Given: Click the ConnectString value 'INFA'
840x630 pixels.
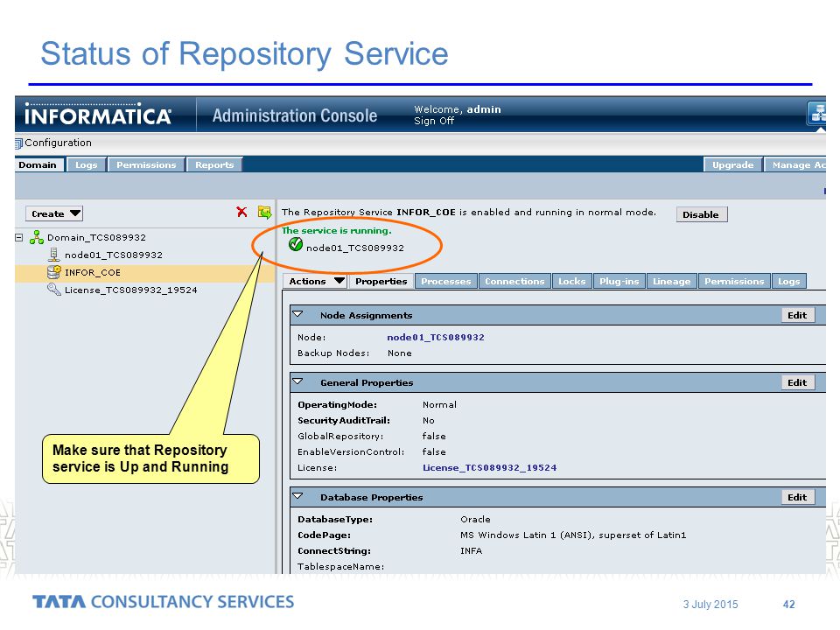Looking at the screenshot, I should pos(471,550).
